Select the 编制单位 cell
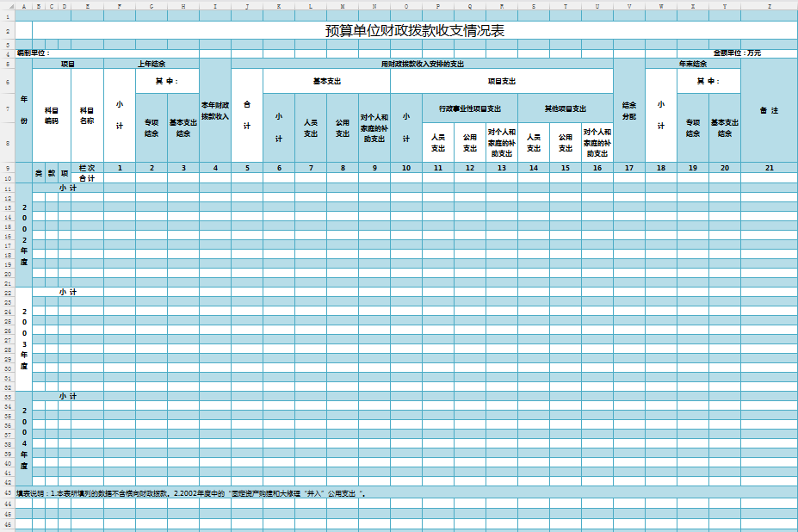This screenshot has height=532, width=798. coord(34,53)
